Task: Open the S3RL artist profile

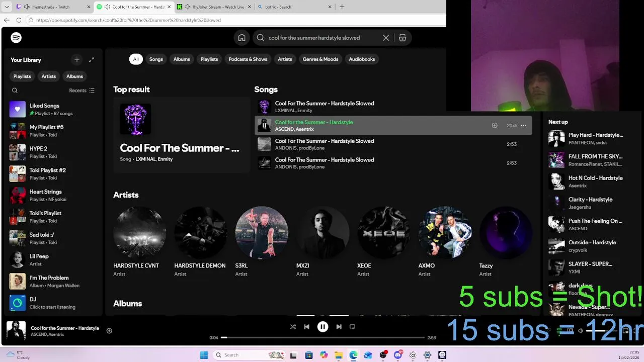Action: click(x=262, y=242)
